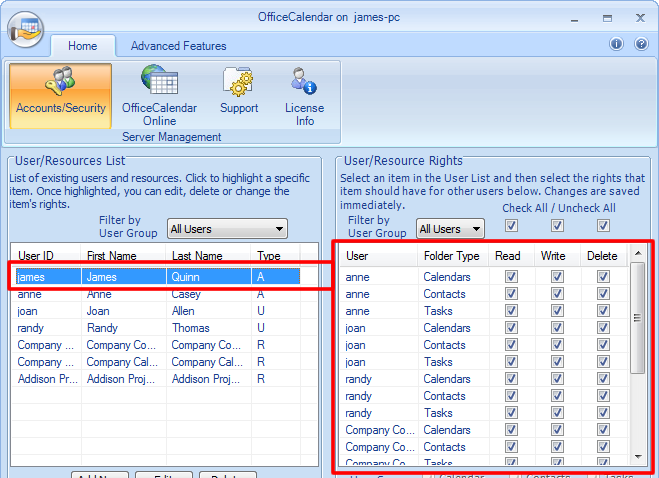Uncheck Delete right for anne Tasks
659x478 pixels.
click(603, 311)
